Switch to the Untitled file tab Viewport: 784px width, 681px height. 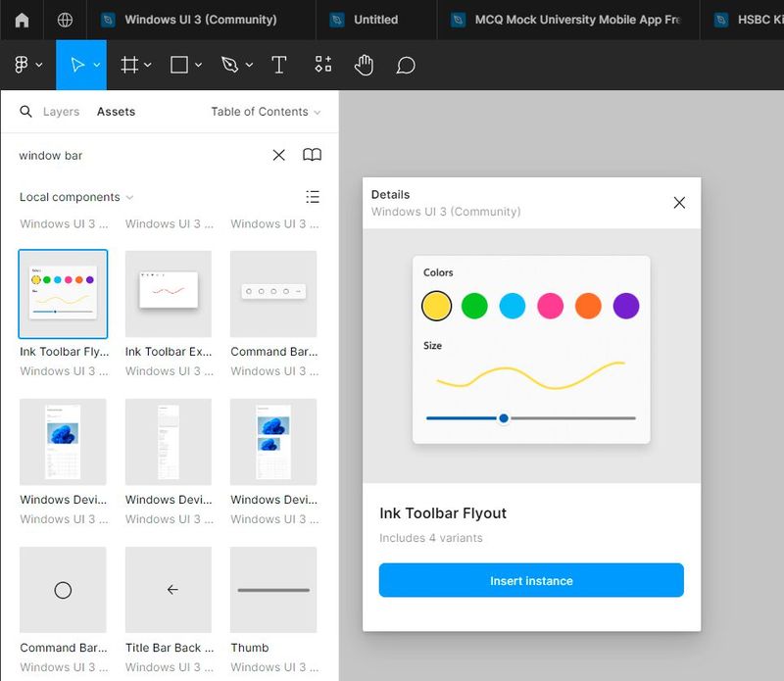[376, 20]
